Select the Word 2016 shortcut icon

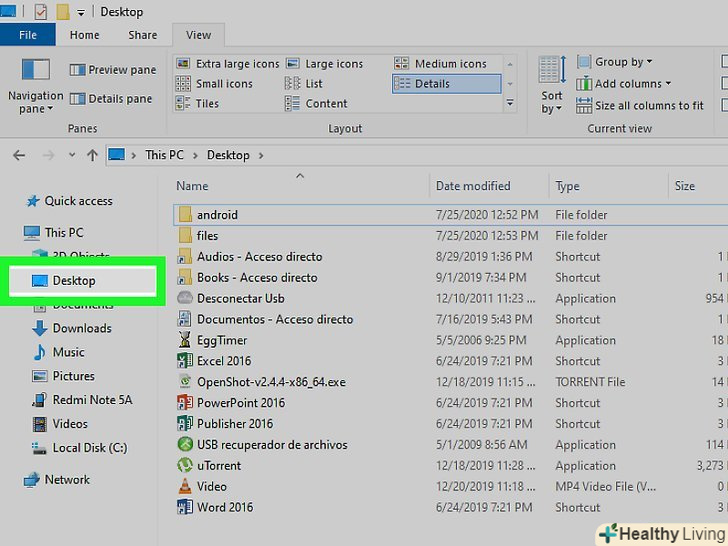click(185, 507)
